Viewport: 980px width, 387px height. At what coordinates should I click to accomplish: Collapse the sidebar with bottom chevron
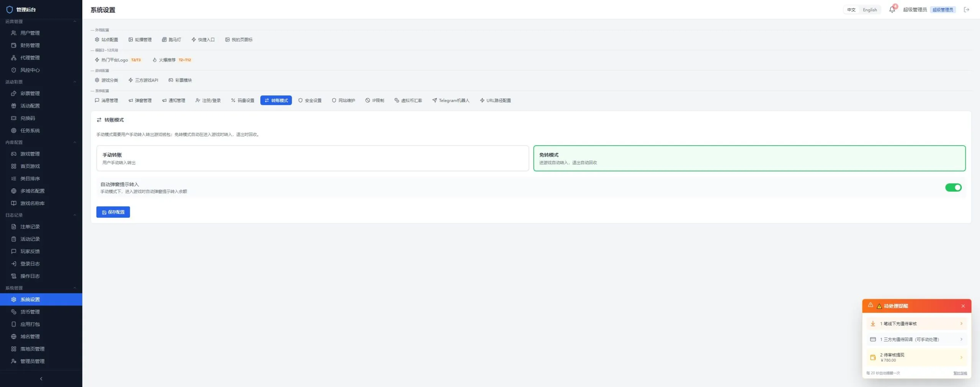(41, 379)
